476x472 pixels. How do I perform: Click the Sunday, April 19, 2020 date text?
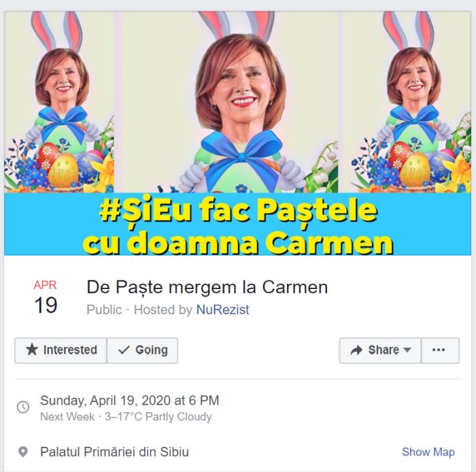130,401
